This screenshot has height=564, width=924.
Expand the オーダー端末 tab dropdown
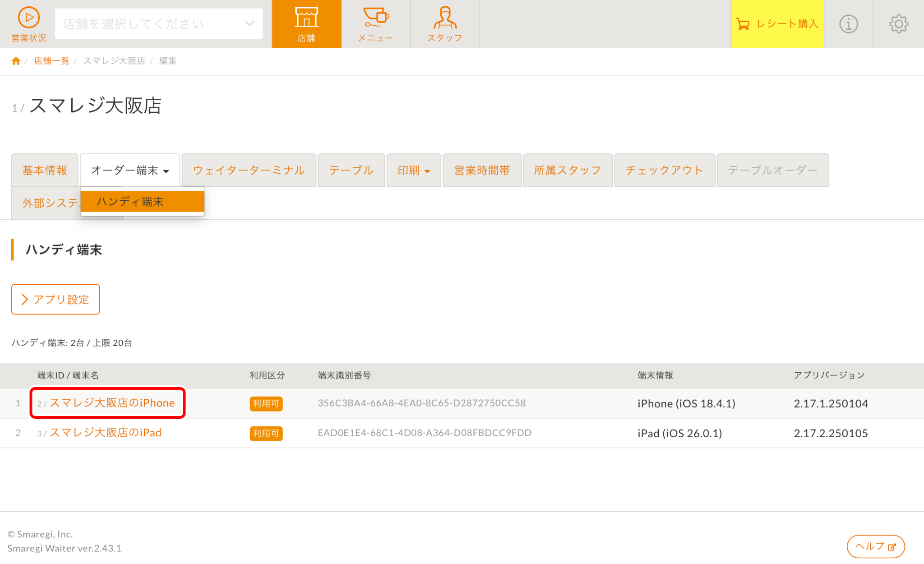[130, 170]
